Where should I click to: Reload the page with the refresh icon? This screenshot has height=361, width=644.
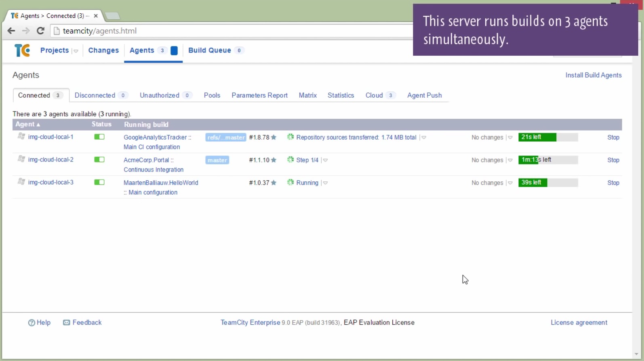pyautogui.click(x=40, y=31)
